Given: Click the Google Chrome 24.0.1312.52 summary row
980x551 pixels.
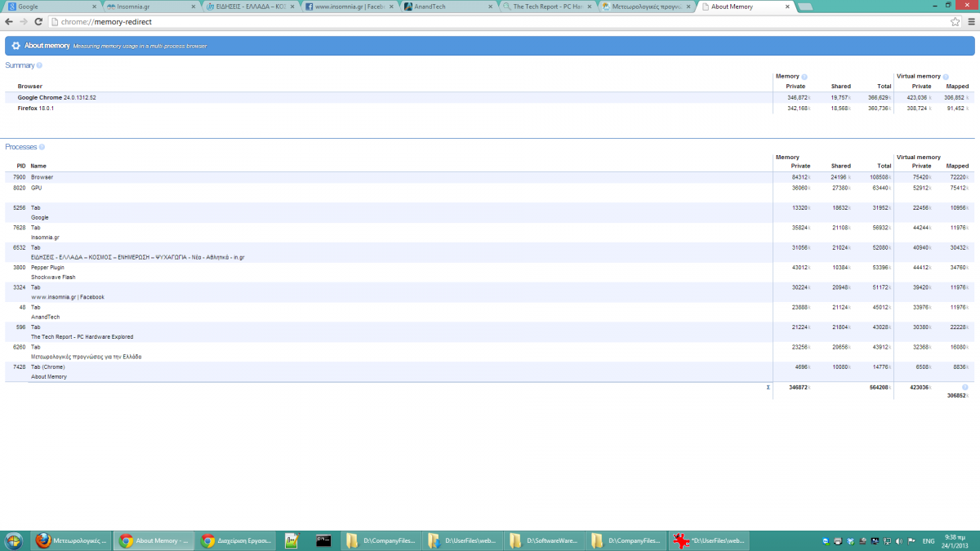Looking at the screenshot, I should 490,97.
